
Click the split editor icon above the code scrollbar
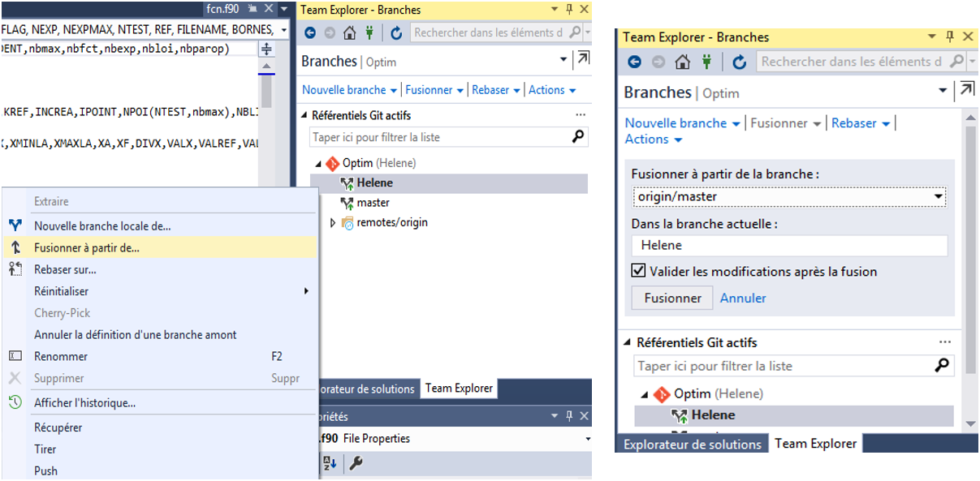(266, 49)
